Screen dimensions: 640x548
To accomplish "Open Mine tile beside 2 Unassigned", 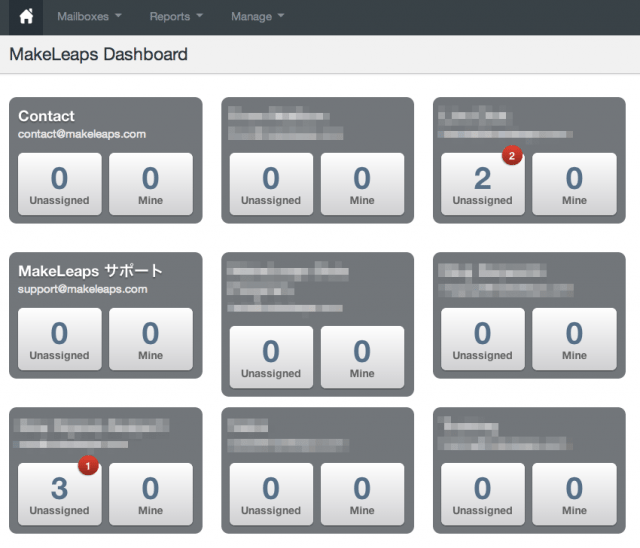I will click(574, 184).
